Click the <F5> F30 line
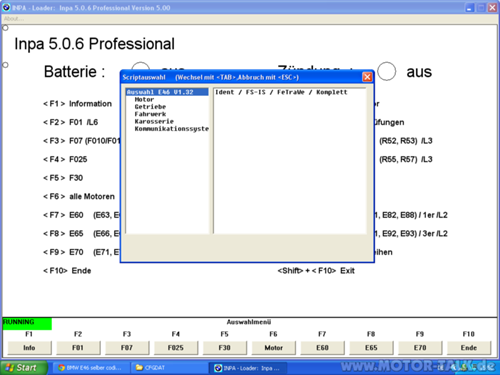This screenshot has width=500, height=375. (63, 178)
